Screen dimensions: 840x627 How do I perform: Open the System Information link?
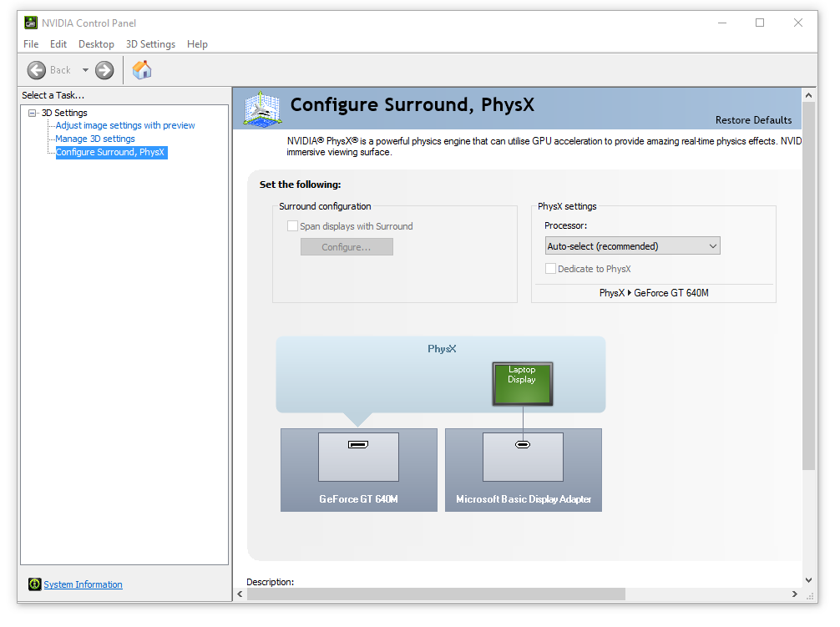[x=83, y=584]
